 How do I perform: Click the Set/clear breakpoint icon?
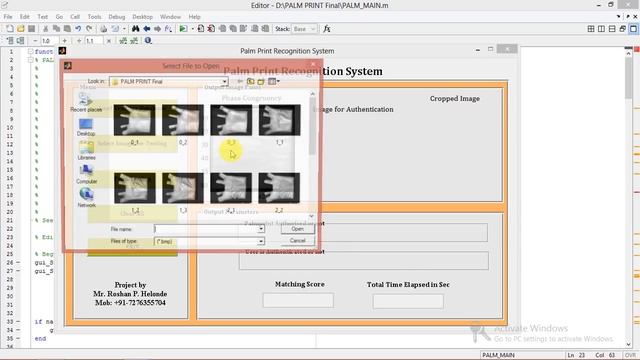tap(201, 29)
